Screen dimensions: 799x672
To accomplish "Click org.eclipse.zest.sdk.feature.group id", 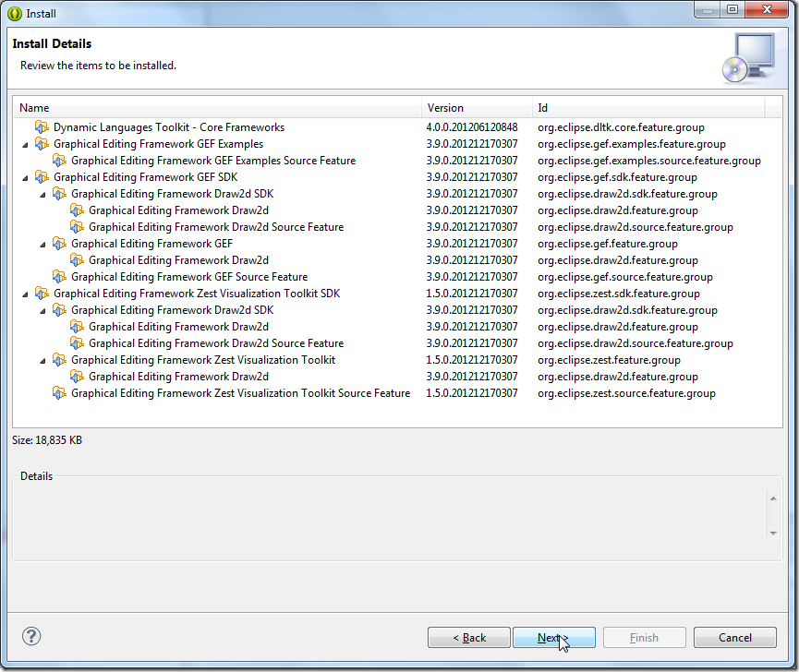I will click(x=619, y=294).
